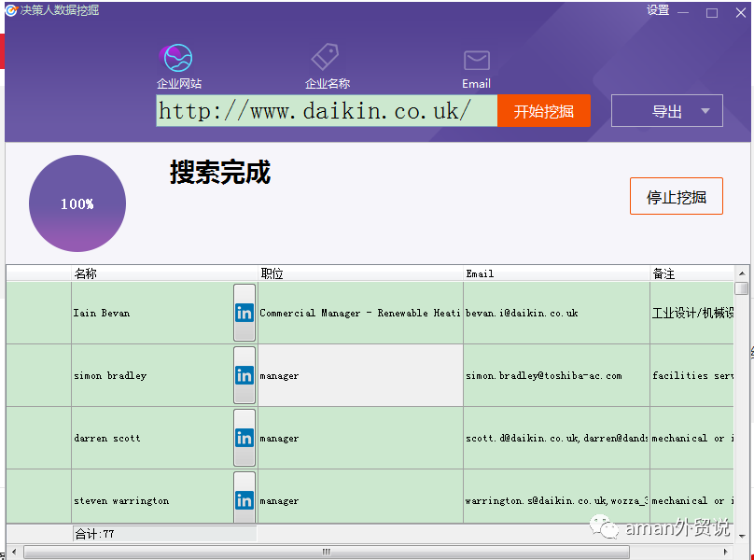Minimize the 决策人数据挖掘 window
The image size is (754, 560).
683,12
